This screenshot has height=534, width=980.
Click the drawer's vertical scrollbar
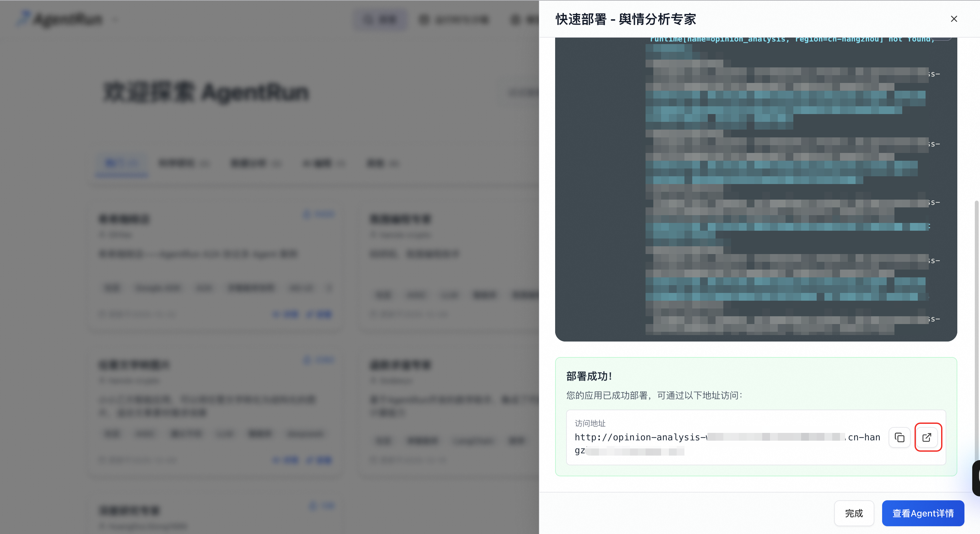point(976,331)
